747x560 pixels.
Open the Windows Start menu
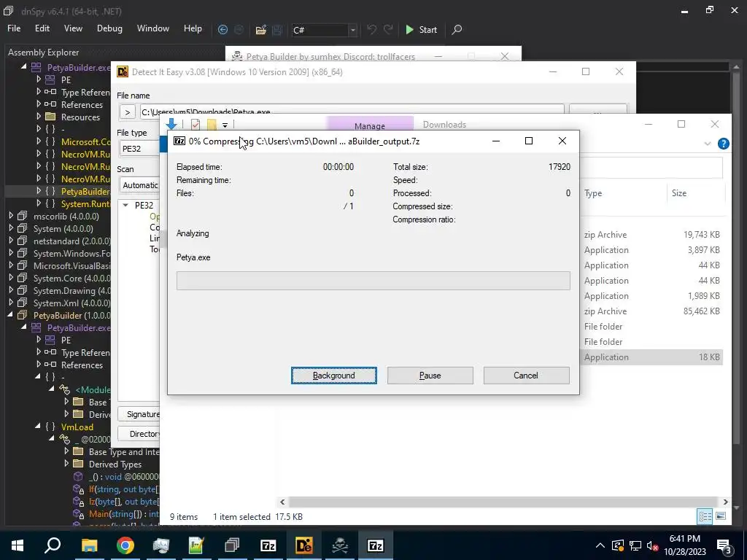coord(18,545)
